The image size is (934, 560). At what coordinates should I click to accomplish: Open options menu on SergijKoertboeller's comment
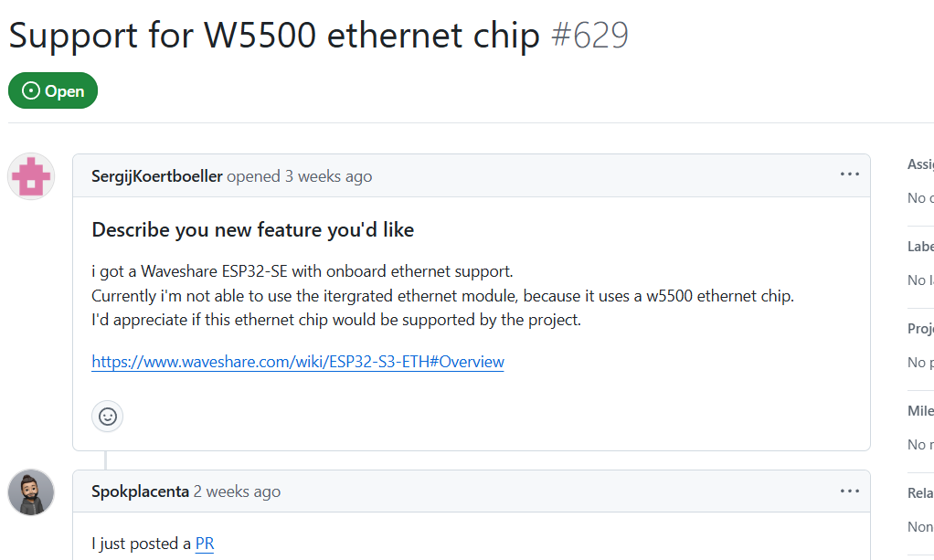tap(849, 175)
